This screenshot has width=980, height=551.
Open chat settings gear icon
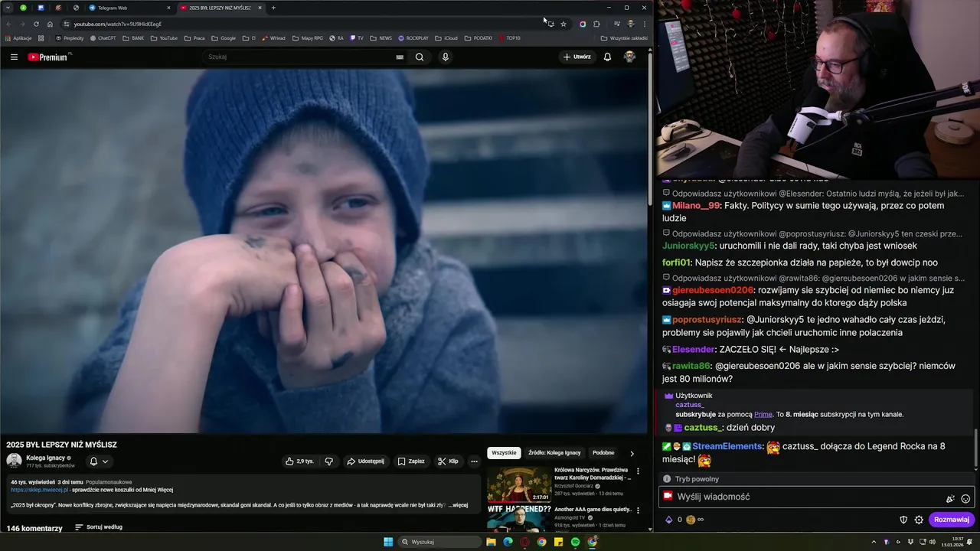(x=919, y=520)
